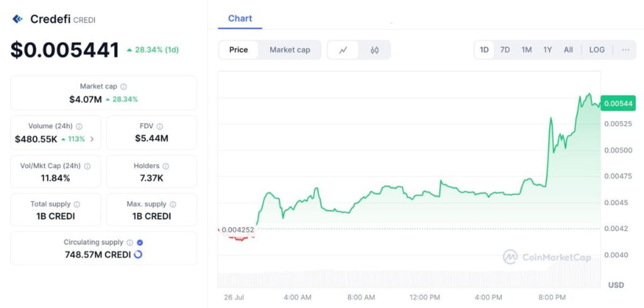644x308 pixels.
Task: Click the $4.07M market cap value
Action: tap(86, 99)
